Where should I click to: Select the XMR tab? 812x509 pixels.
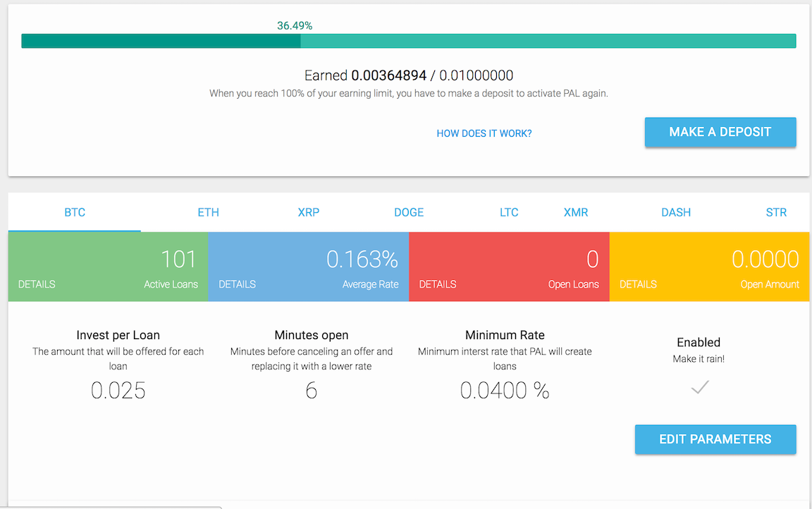[x=576, y=212]
